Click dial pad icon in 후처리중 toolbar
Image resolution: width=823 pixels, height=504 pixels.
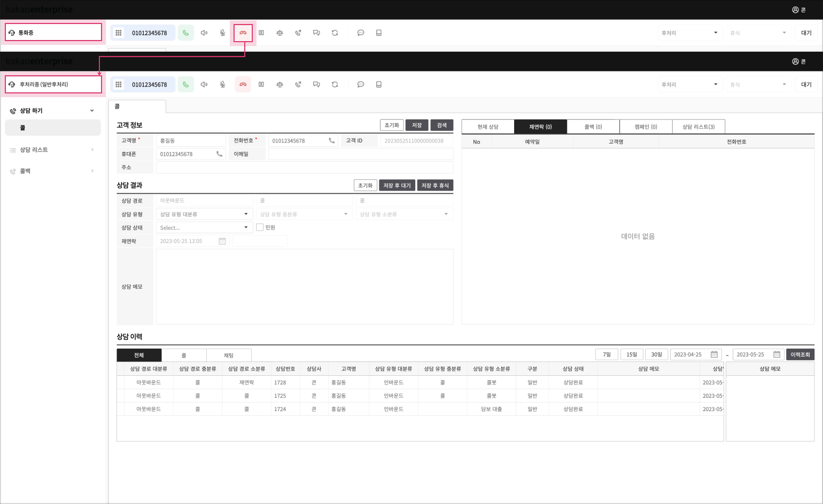coord(119,84)
